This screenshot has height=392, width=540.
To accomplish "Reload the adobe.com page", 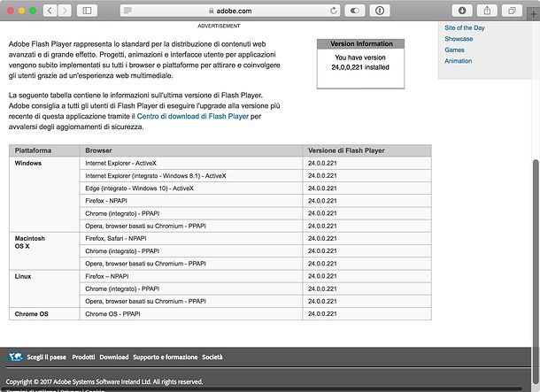I will click(x=334, y=11).
